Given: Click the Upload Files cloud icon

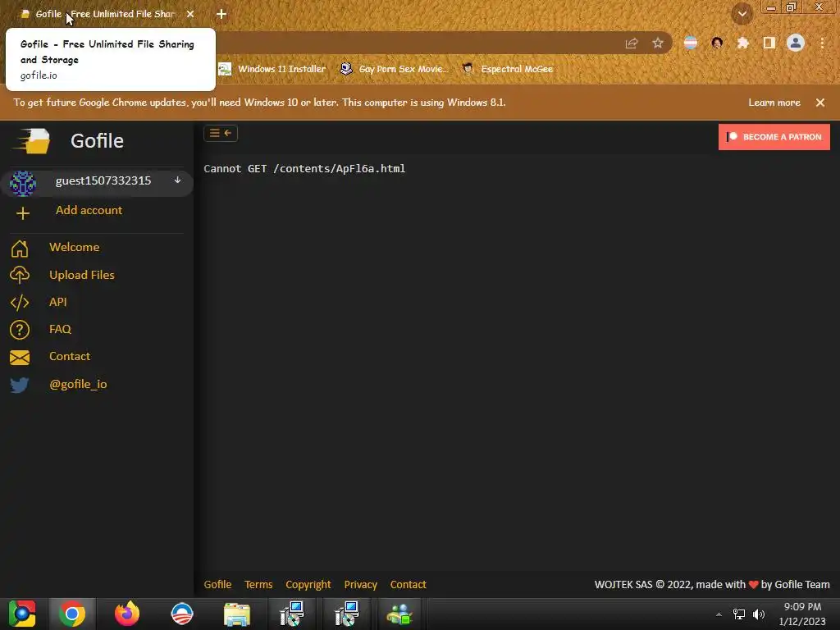Looking at the screenshot, I should click(20, 275).
